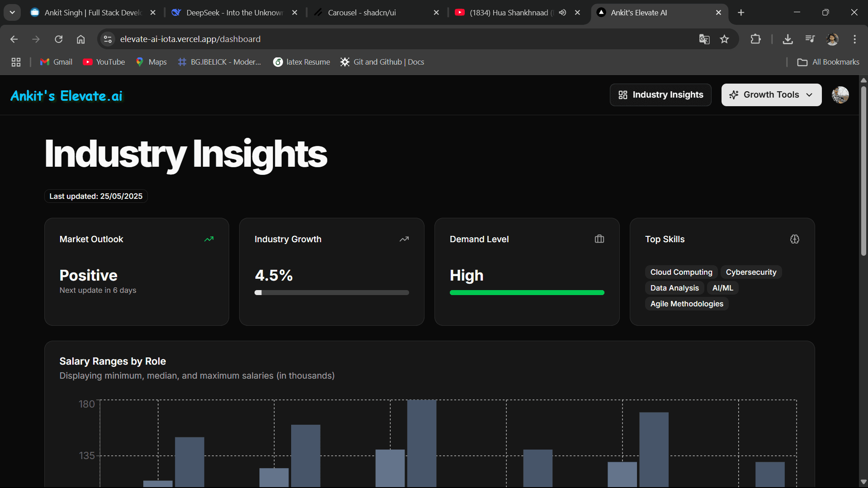This screenshot has height=488, width=868.
Task: Click the Last updated 25/05/2025 badge
Action: pyautogui.click(x=96, y=196)
